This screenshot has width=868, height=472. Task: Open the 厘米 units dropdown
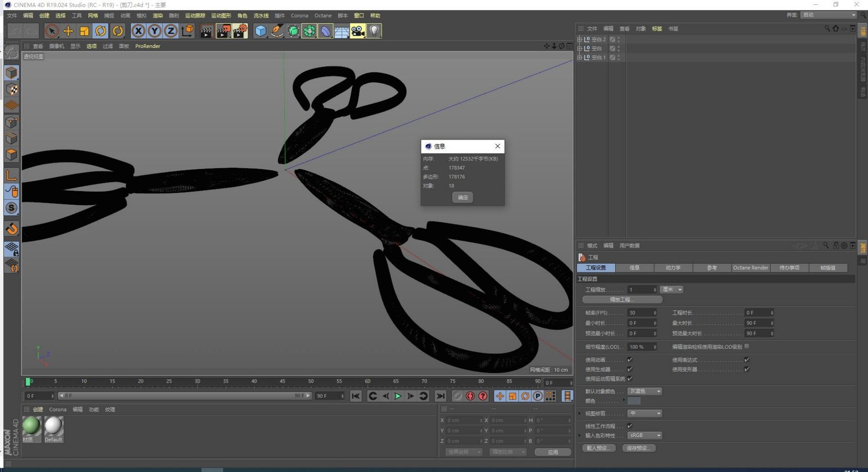672,289
